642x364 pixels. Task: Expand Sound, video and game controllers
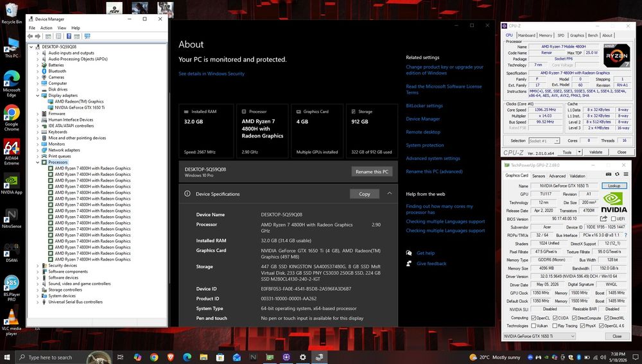click(x=38, y=284)
